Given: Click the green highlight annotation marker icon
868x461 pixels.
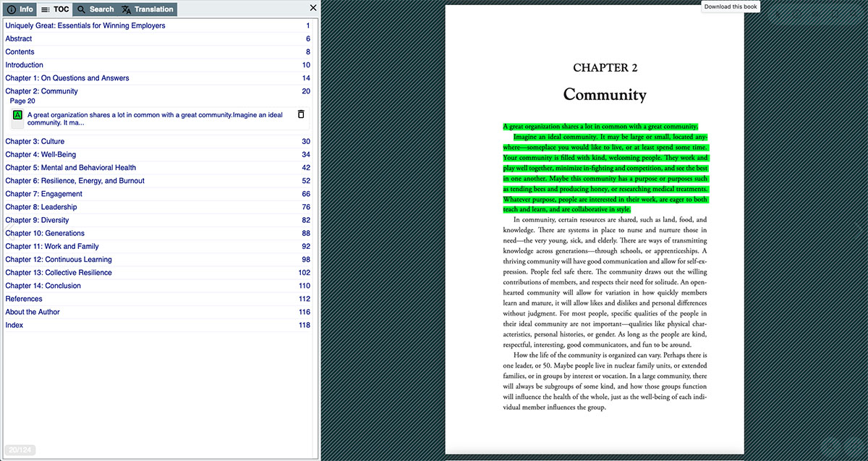Looking at the screenshot, I should tap(17, 115).
